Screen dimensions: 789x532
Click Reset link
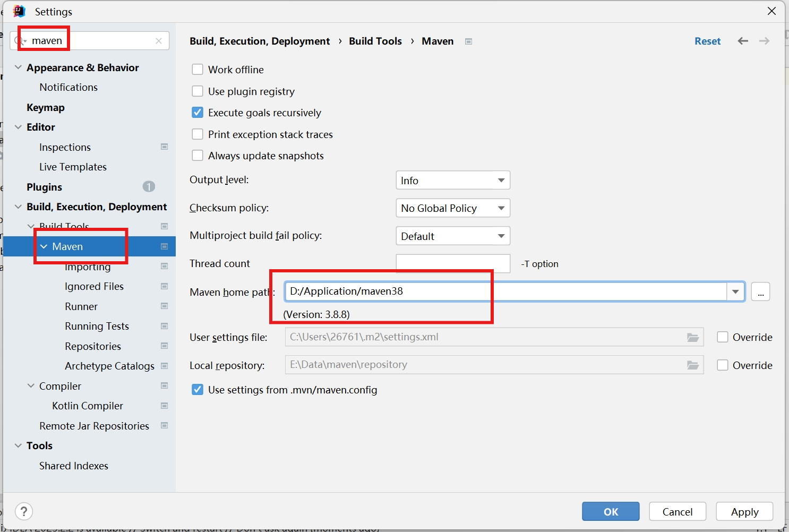pyautogui.click(x=708, y=41)
